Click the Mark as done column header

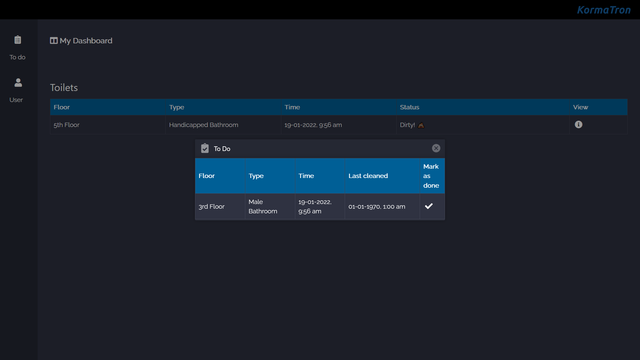[431, 176]
